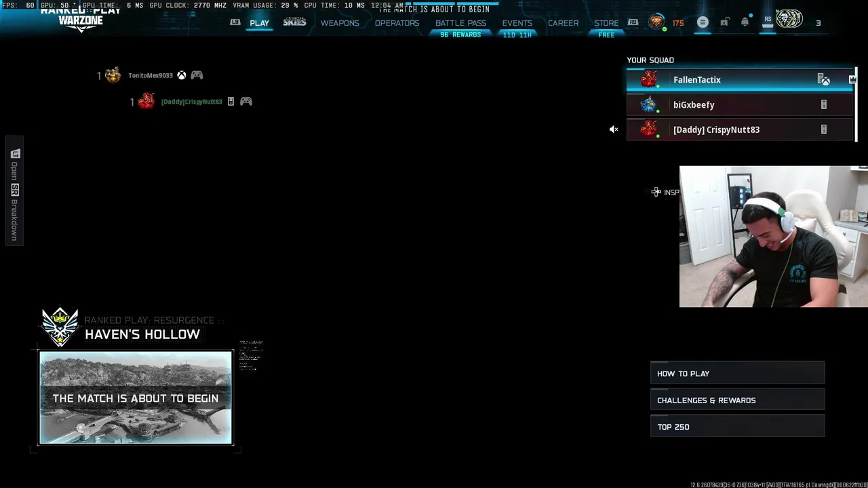Viewport: 868px width, 488px height.
Task: Click the '96 REWARDS' label under Battle Pass
Action: pos(460,35)
